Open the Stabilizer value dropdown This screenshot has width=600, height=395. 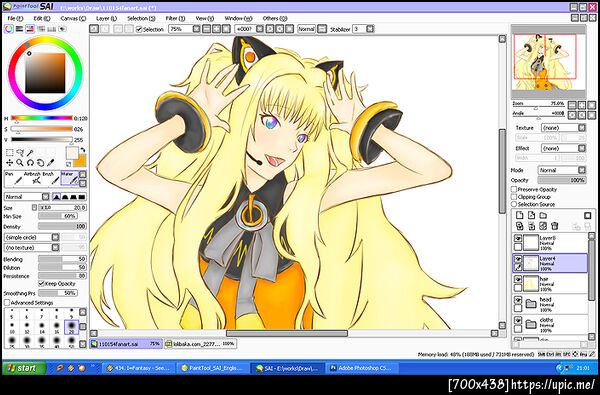point(370,29)
